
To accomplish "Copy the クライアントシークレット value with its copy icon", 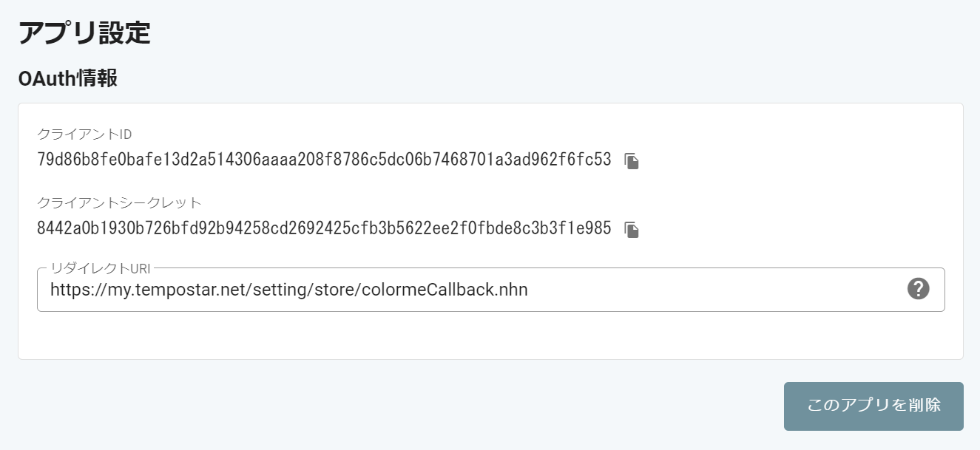I will [x=631, y=230].
